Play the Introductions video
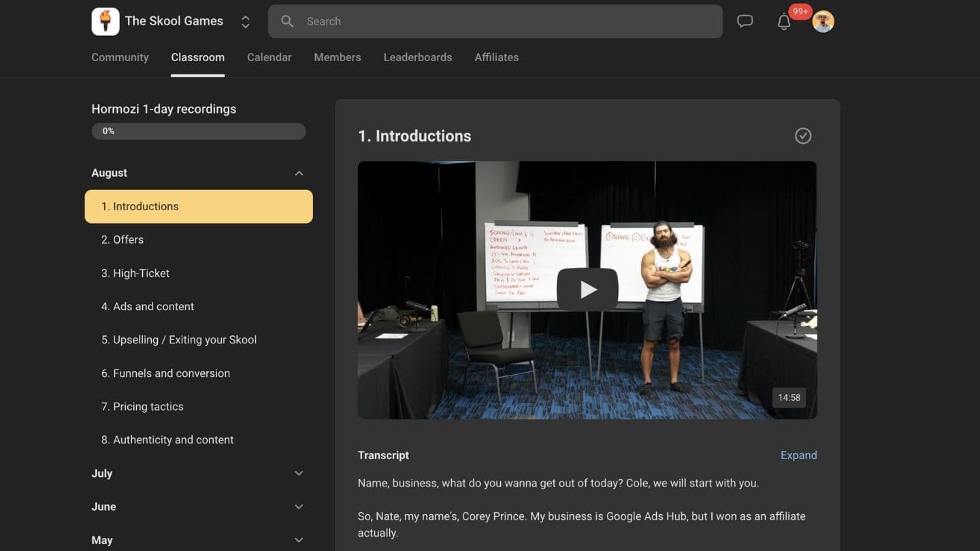Image resolution: width=980 pixels, height=551 pixels. click(587, 288)
